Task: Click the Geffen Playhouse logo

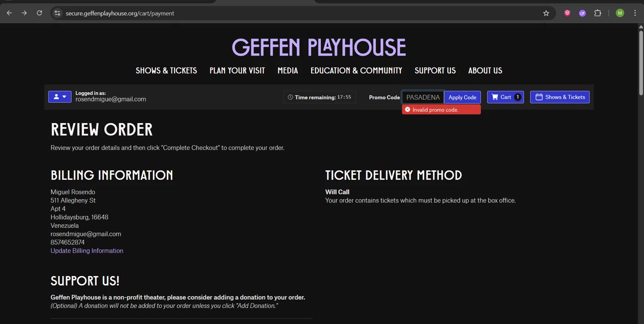Action: coord(319,47)
